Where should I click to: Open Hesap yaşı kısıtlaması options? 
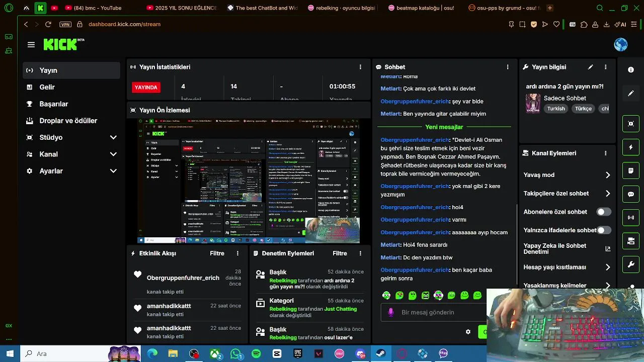[x=567, y=267]
